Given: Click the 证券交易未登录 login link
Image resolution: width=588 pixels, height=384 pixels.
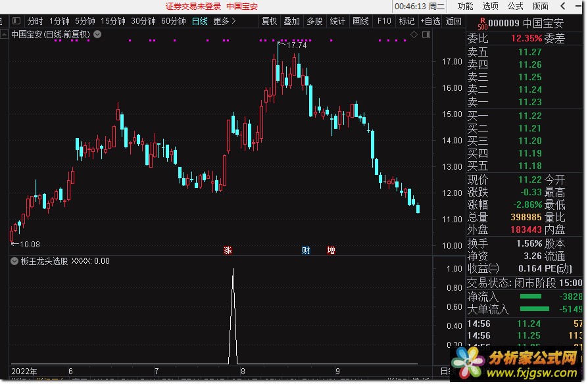Looking at the screenshot, I should pyautogui.click(x=193, y=6).
